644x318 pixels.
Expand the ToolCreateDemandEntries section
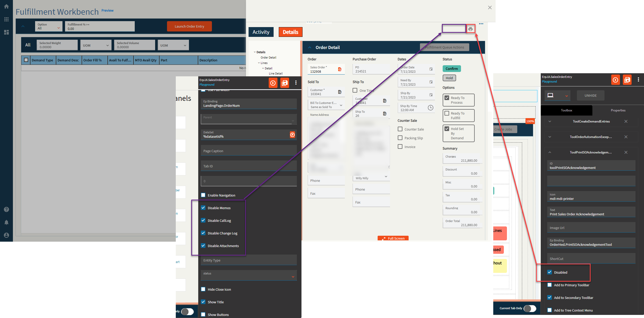coord(550,121)
